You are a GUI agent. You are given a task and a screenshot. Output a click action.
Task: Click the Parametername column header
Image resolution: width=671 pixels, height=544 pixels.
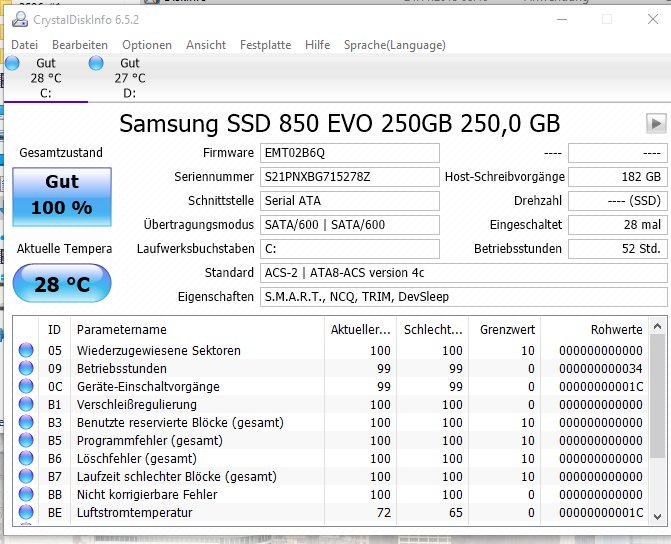pos(197,330)
